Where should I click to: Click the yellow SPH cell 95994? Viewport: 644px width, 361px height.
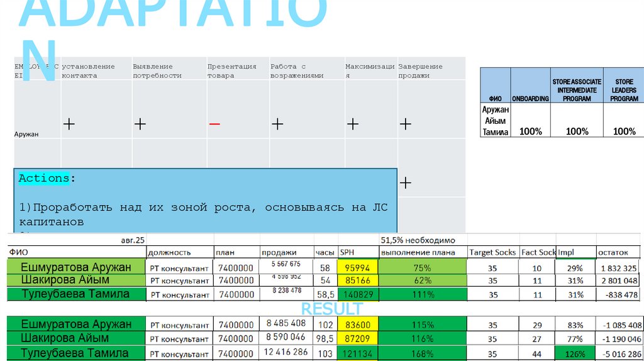(x=357, y=268)
